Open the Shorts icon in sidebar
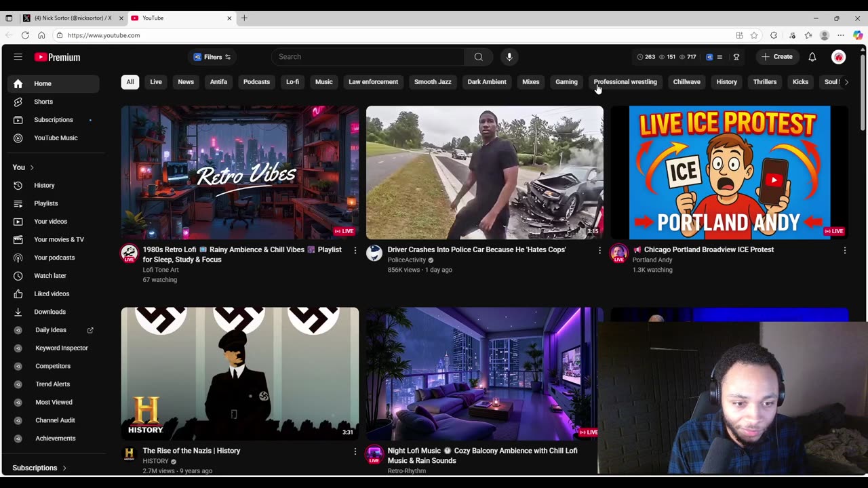Screen dimensions: 868x488 [x=18, y=102]
